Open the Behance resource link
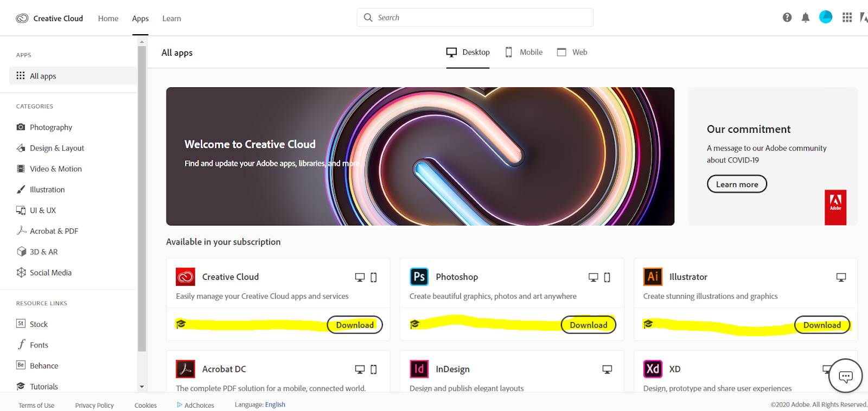This screenshot has width=868, height=411. tap(44, 365)
